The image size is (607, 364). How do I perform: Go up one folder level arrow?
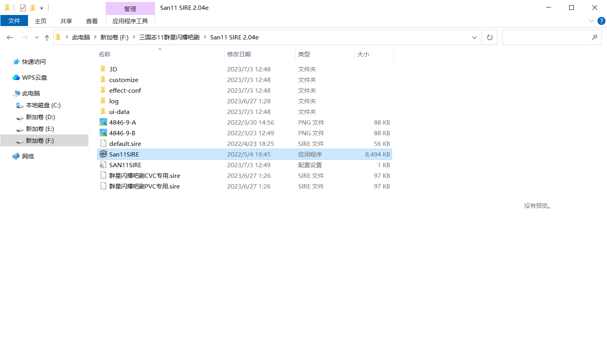point(47,37)
